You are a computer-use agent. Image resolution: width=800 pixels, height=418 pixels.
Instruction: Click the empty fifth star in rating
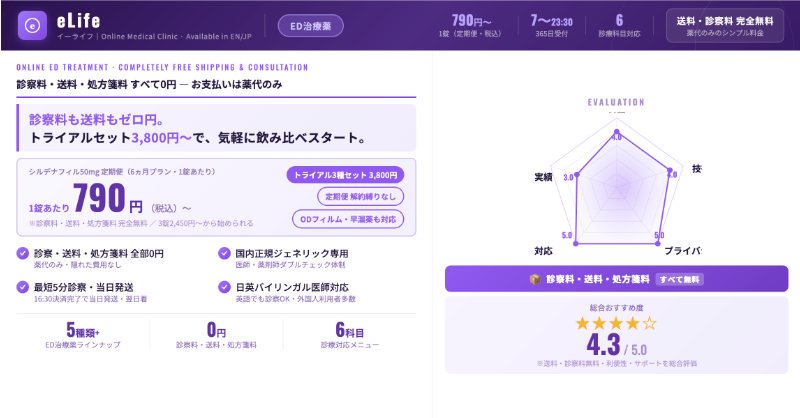tap(649, 323)
